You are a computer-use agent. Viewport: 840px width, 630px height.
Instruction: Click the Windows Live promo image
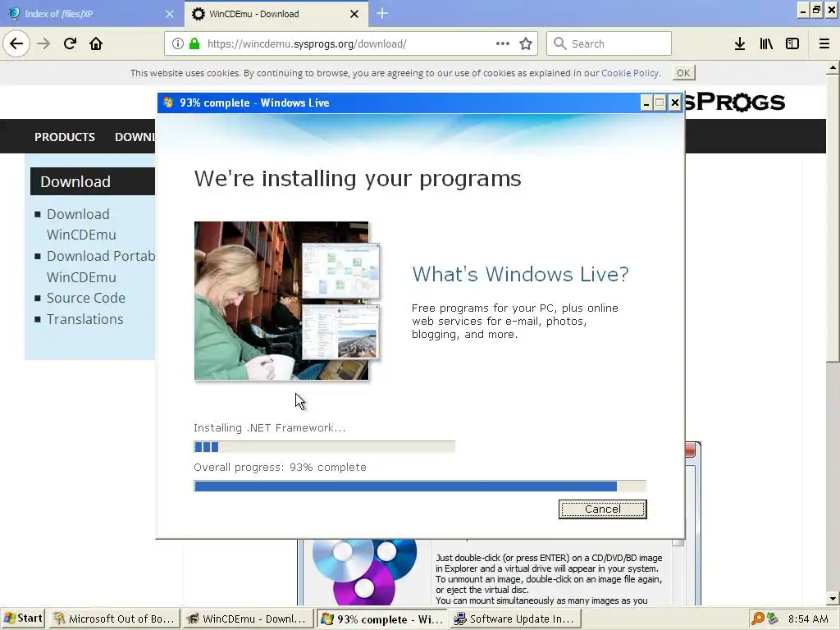(x=288, y=300)
